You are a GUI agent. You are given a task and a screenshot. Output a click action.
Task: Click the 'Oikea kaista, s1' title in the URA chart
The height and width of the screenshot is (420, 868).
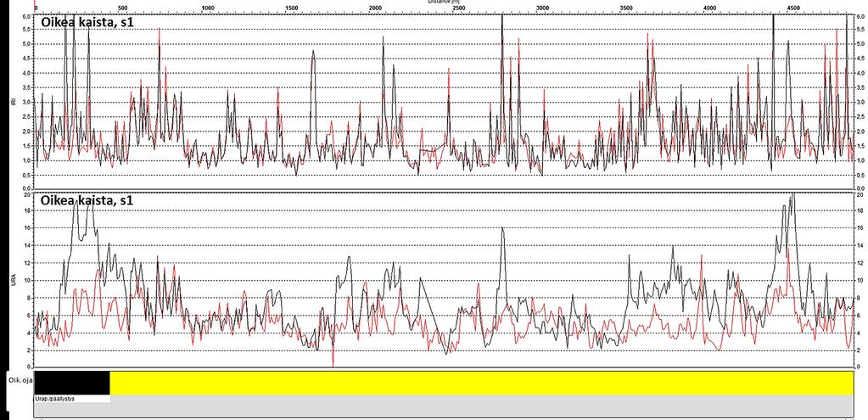coord(87,200)
